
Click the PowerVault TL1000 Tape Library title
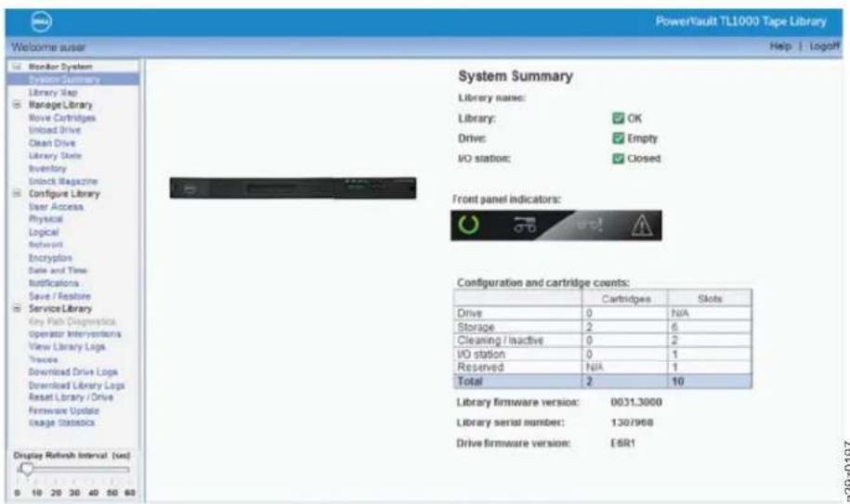coord(740,21)
